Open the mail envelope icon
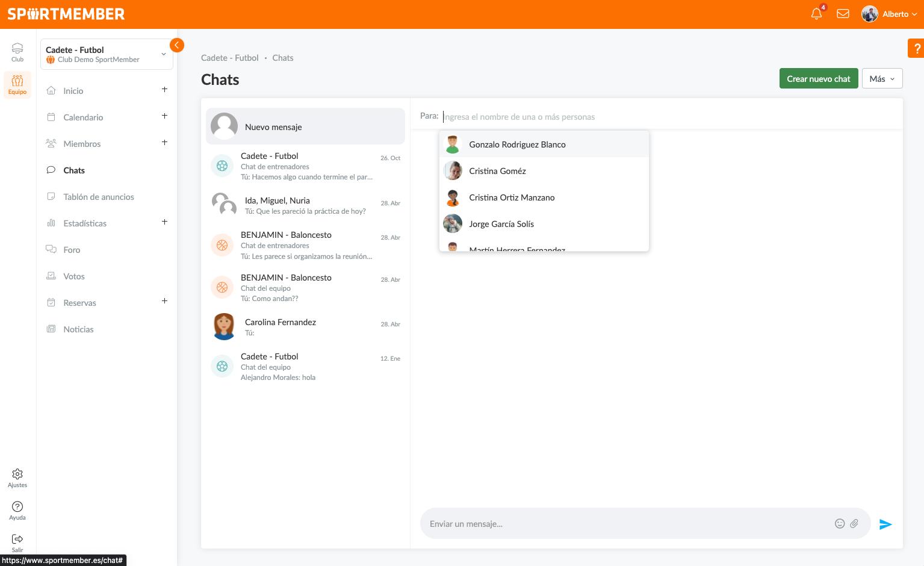This screenshot has width=924, height=566. (x=843, y=14)
